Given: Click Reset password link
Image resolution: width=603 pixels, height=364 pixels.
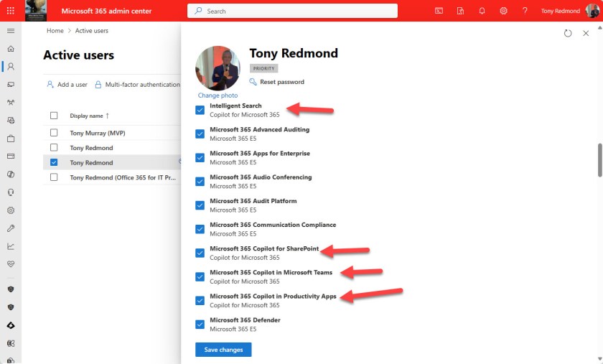Looking at the screenshot, I should coord(277,82).
